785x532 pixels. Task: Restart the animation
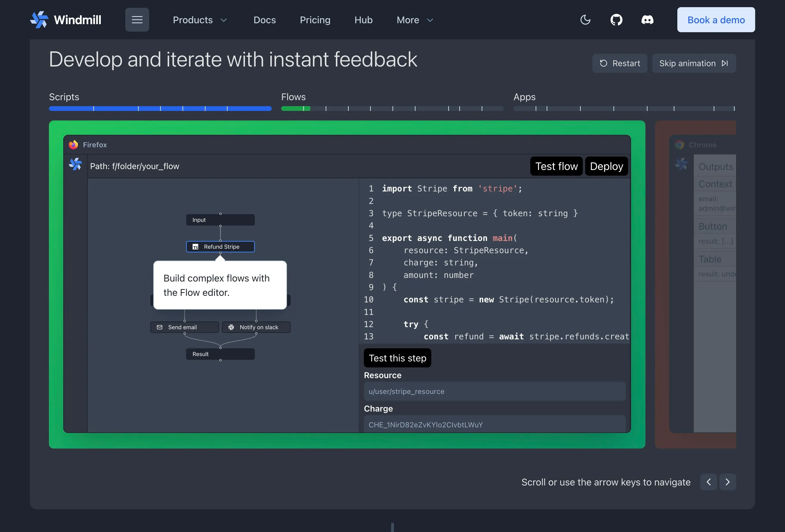coord(619,63)
